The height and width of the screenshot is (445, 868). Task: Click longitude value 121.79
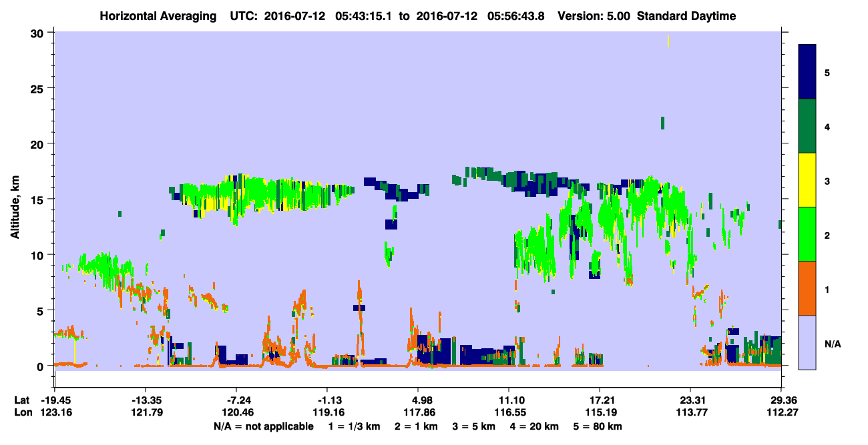pyautogui.click(x=146, y=412)
